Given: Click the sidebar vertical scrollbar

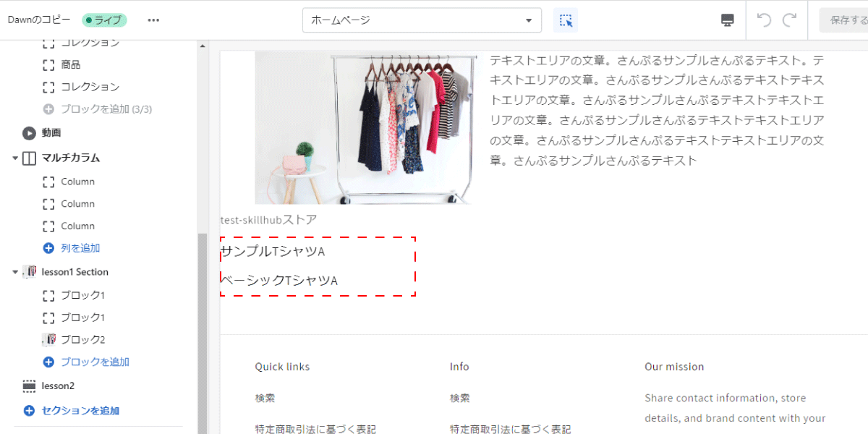Looking at the screenshot, I should pyautogui.click(x=203, y=333).
